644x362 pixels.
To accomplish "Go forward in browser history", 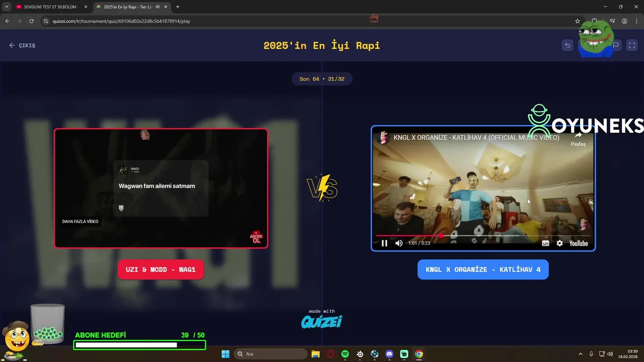I will [19, 21].
